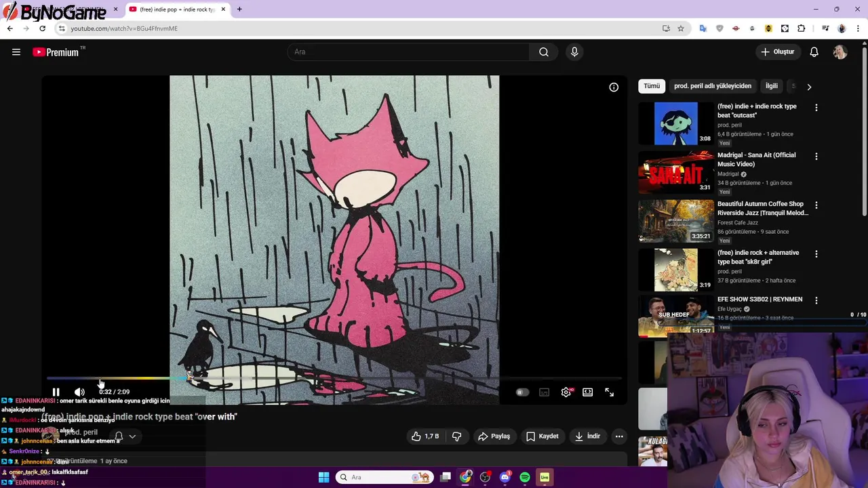The image size is (868, 488).
Task: Enter fullscreen mode
Action: (610, 392)
